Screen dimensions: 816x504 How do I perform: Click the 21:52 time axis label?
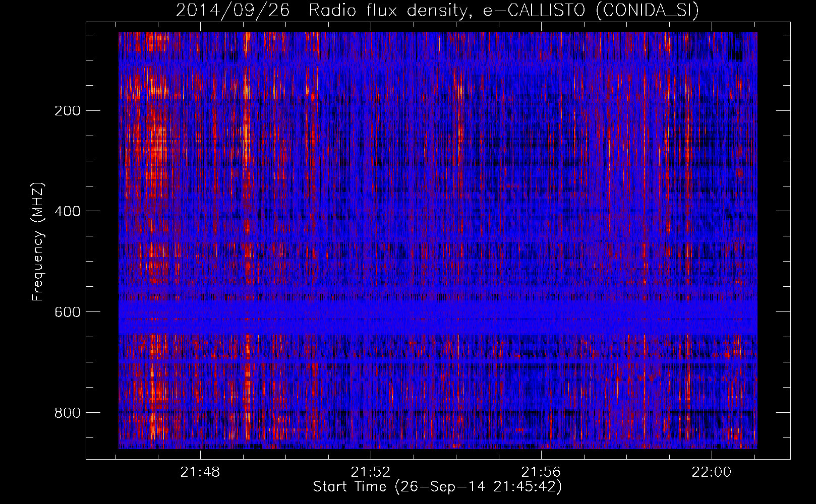[x=371, y=472]
